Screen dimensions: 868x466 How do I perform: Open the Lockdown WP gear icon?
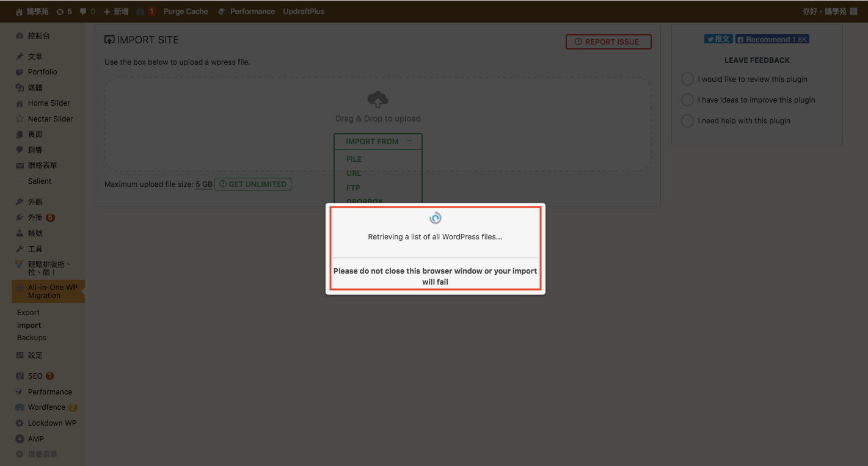point(20,423)
